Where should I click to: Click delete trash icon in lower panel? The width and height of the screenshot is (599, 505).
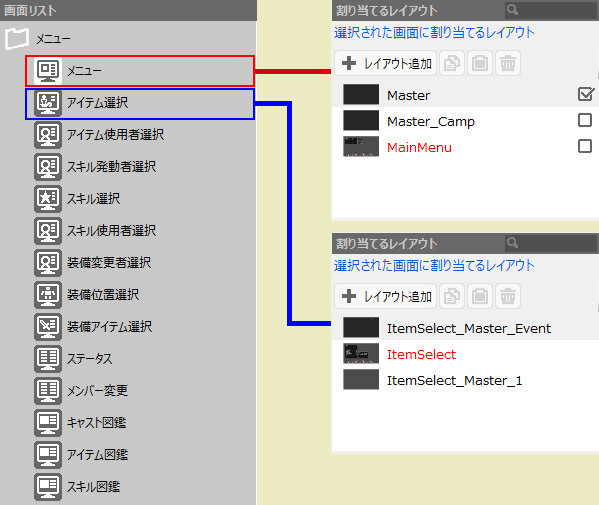pyautogui.click(x=508, y=296)
